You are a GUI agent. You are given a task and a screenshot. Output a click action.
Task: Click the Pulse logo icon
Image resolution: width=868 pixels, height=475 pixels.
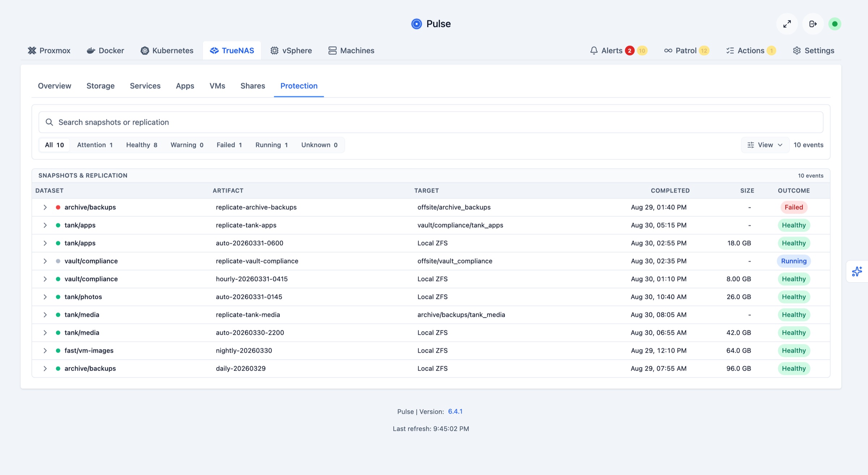point(417,24)
